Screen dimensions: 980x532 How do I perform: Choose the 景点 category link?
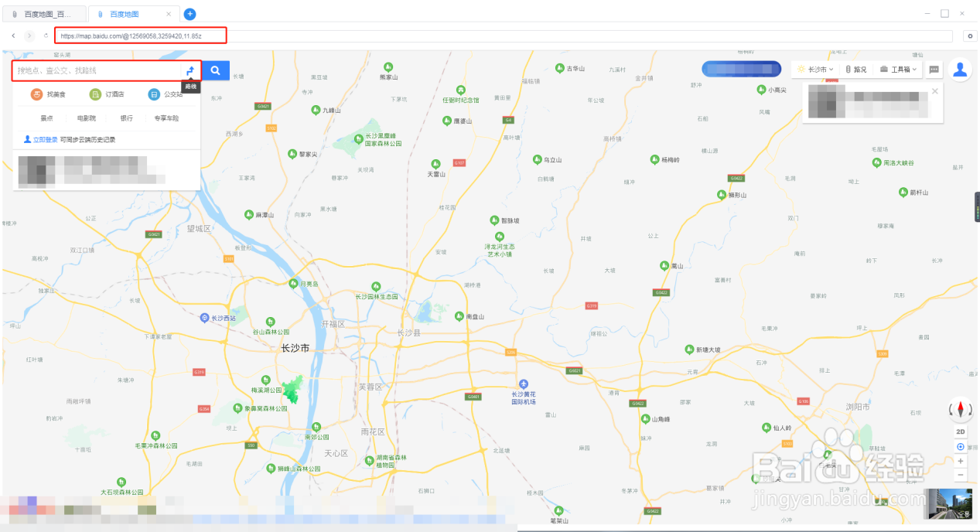47,118
